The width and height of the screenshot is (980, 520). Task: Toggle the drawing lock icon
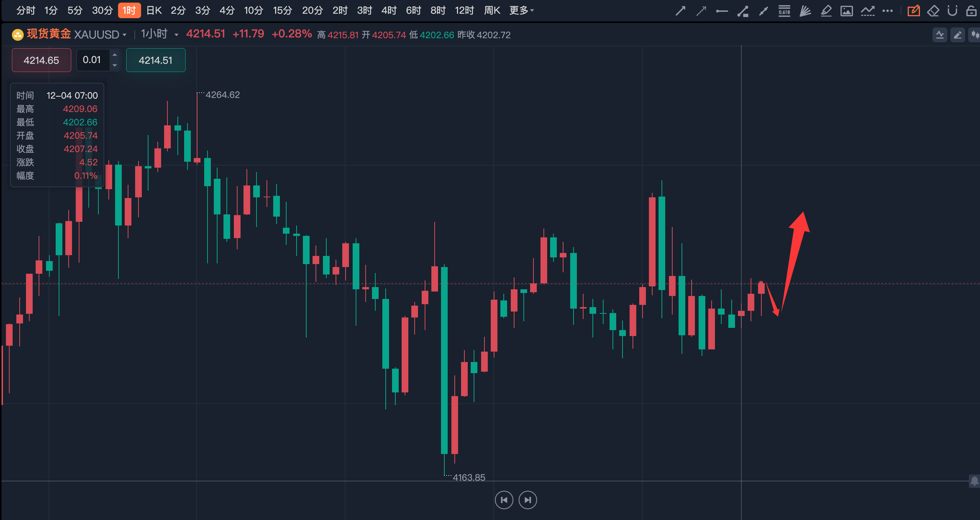971,11
